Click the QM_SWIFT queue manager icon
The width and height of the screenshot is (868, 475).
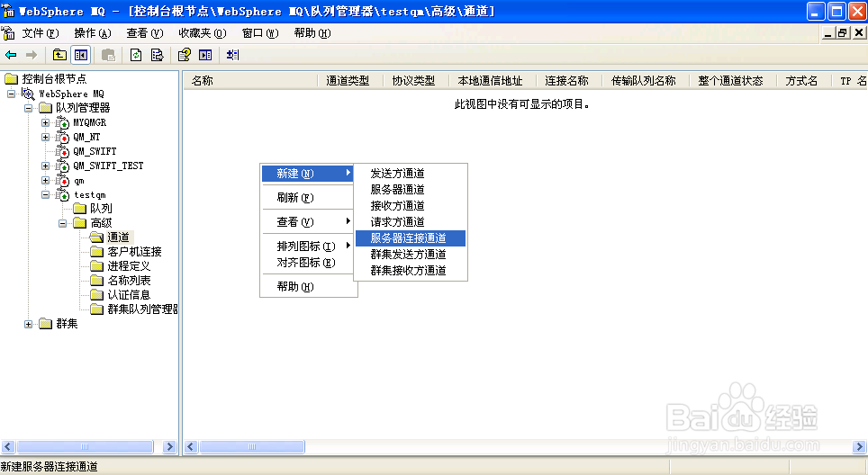(62, 151)
